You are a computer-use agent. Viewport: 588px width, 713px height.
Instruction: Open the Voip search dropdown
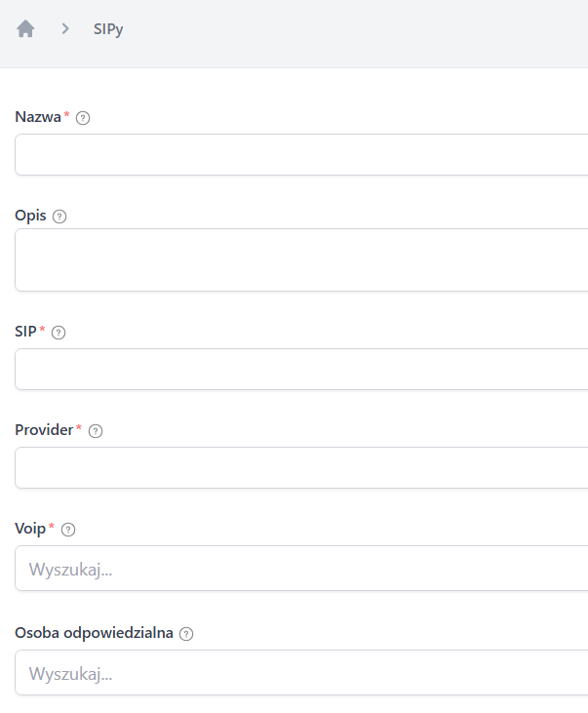(x=301, y=568)
